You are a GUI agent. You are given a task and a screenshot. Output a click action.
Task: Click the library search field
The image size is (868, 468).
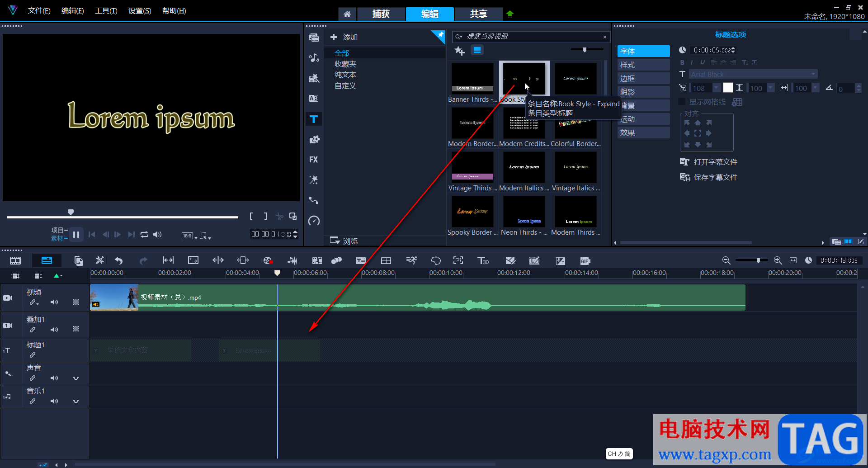(x=531, y=37)
